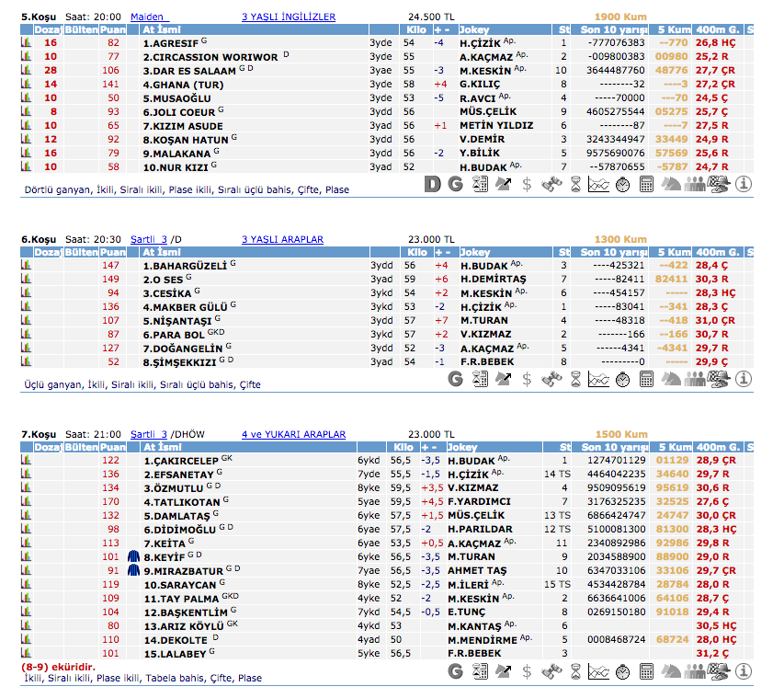
Task: Open the info icon for race 5
Action: click(x=743, y=184)
